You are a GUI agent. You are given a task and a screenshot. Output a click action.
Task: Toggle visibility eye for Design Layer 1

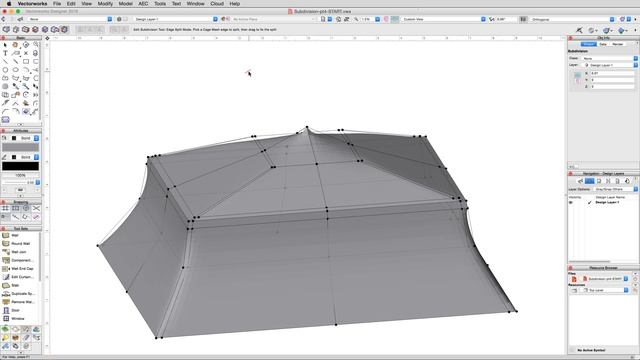pos(571,202)
